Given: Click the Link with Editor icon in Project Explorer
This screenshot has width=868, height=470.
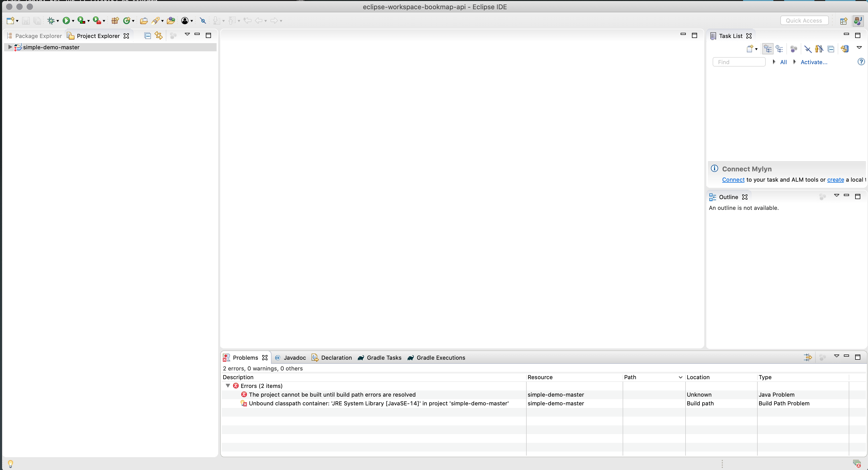Looking at the screenshot, I should pyautogui.click(x=159, y=35).
